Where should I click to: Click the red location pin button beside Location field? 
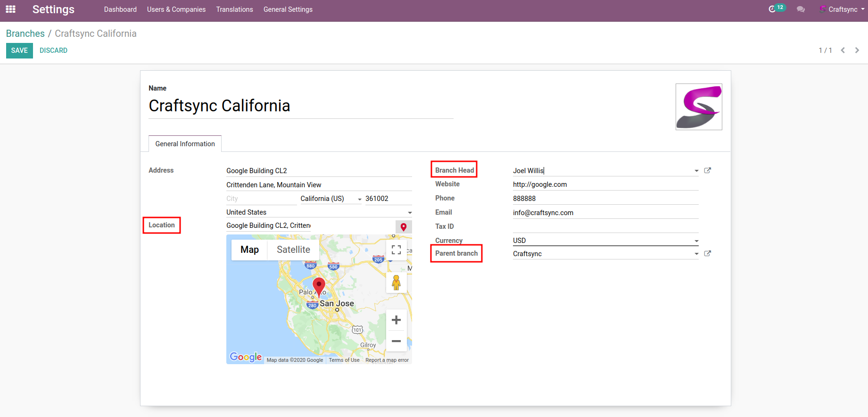pyautogui.click(x=404, y=227)
